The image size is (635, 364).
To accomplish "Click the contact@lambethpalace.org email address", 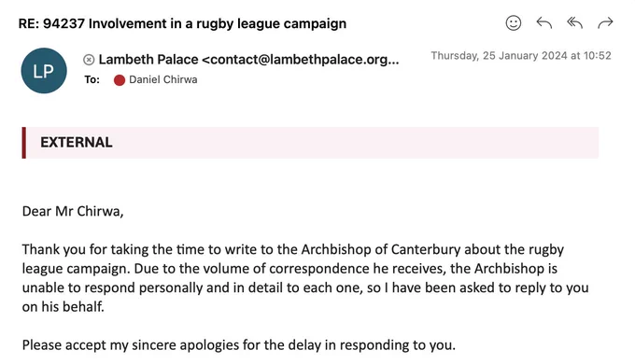I will [x=299, y=60].
